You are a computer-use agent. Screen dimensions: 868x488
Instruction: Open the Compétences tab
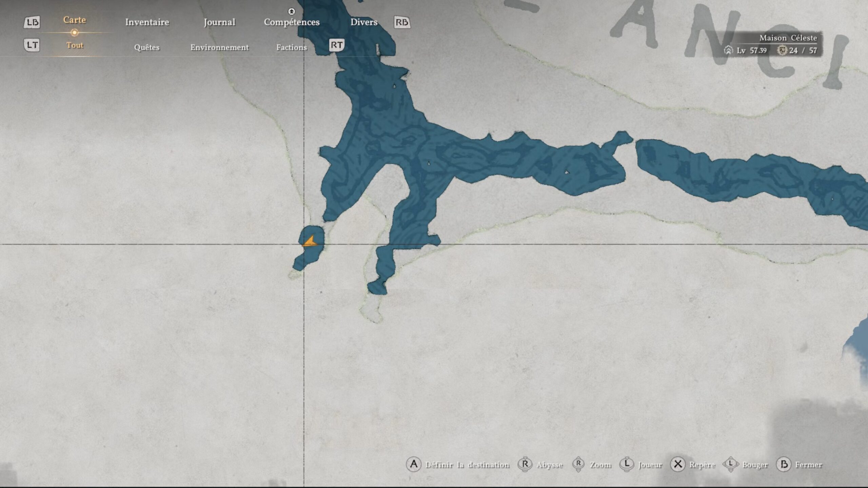[292, 22]
